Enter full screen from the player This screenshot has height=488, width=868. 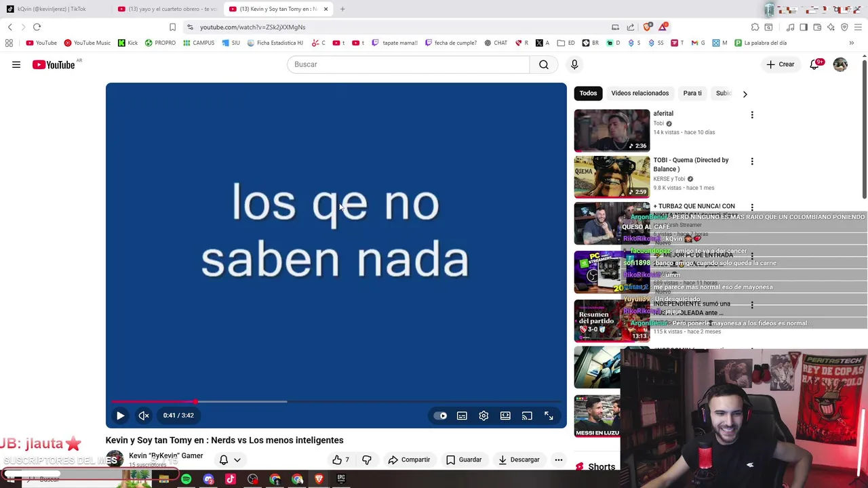coord(549,415)
